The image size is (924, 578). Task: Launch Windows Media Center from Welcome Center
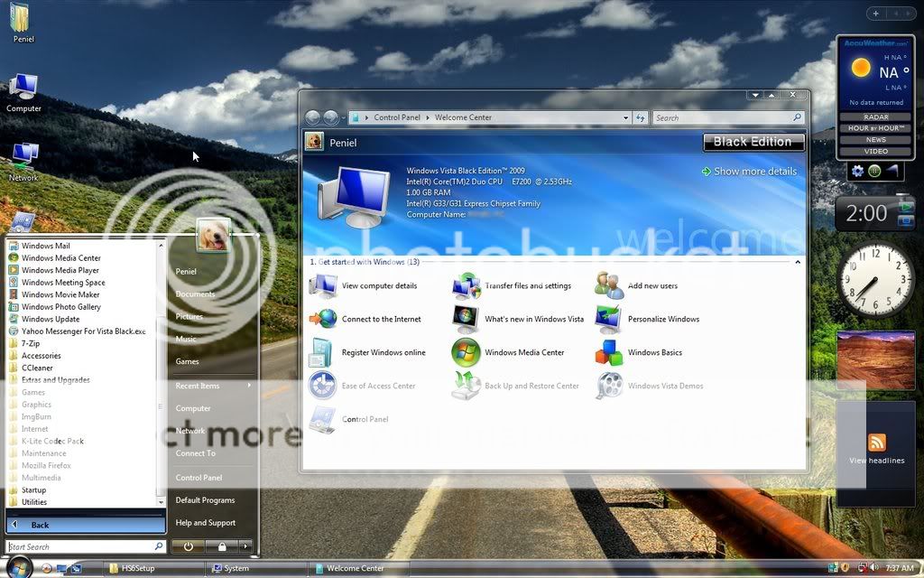point(467,353)
